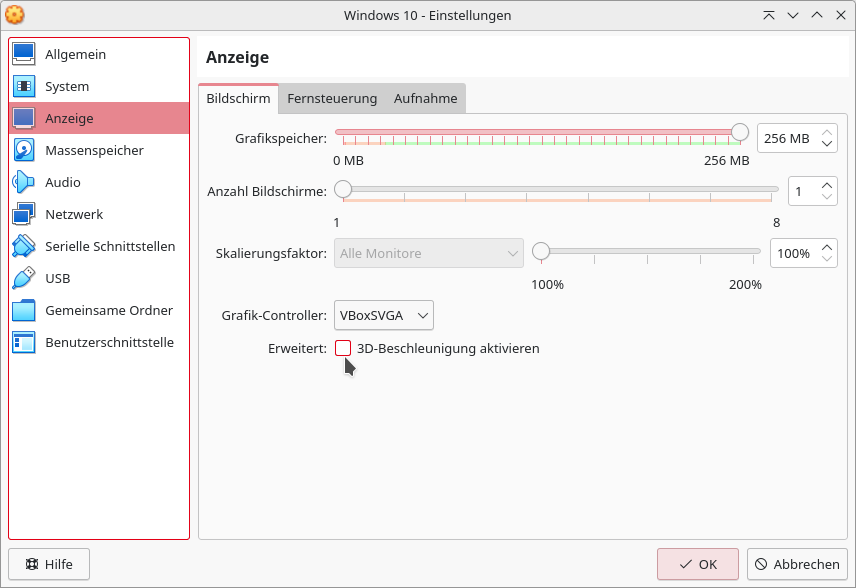
Task: Select Netzwerk label in sidebar
Action: [x=74, y=214]
